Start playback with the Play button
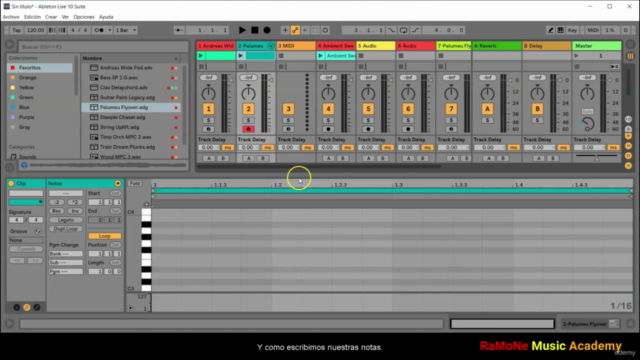Viewport: 640px width, 360px height. pos(242,30)
